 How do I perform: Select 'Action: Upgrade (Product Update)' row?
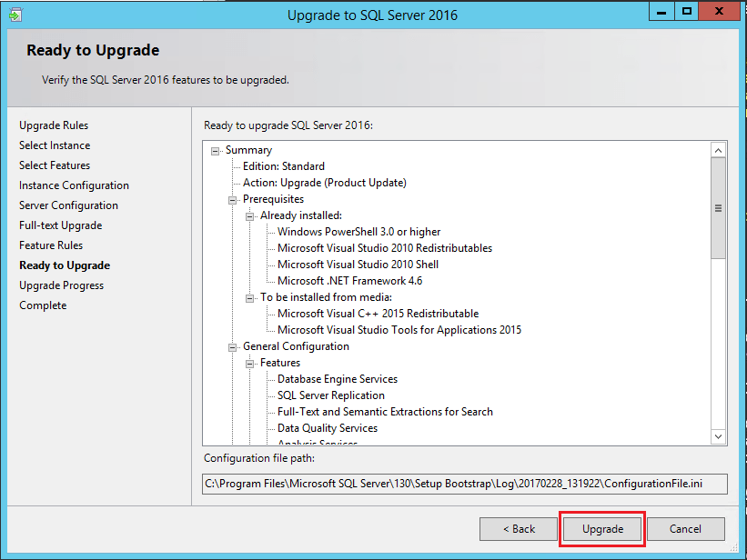click(325, 183)
